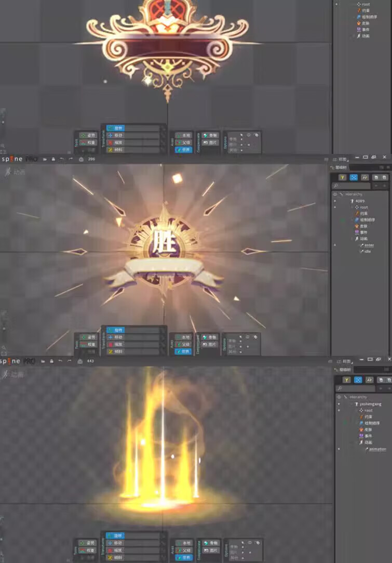This screenshot has height=563, width=392.
Task: Enable 世界 world axes in yxshengxing window
Action: 184,557
